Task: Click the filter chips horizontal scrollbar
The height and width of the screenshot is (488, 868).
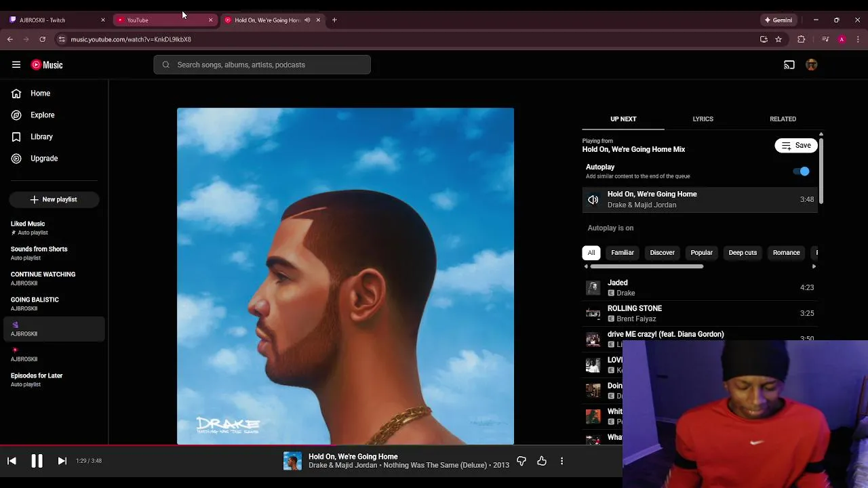Action: 646,266
